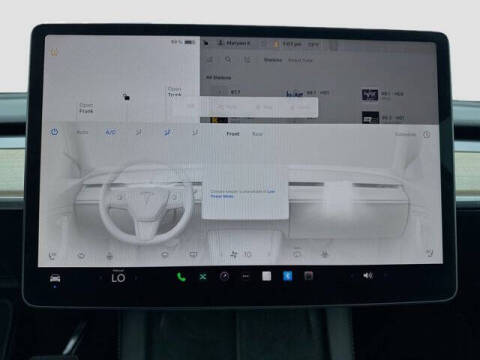Open the green Phone app

[x=181, y=277]
